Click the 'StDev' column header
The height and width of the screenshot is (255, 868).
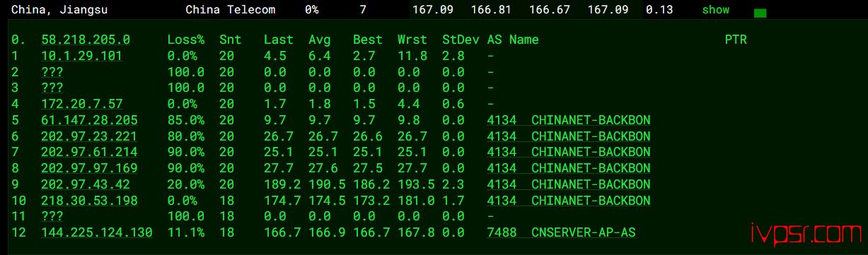461,40
